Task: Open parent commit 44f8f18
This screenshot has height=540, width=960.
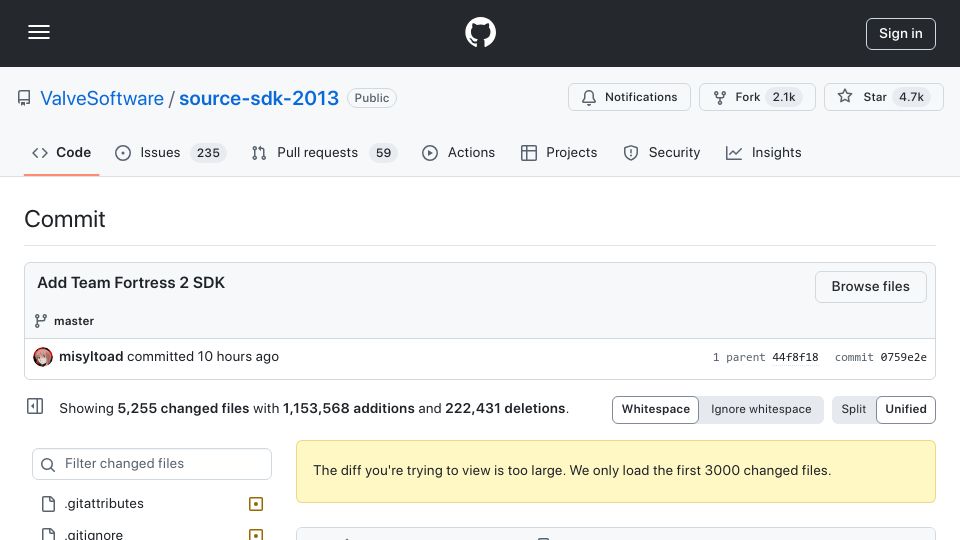Action: pyautogui.click(x=795, y=357)
